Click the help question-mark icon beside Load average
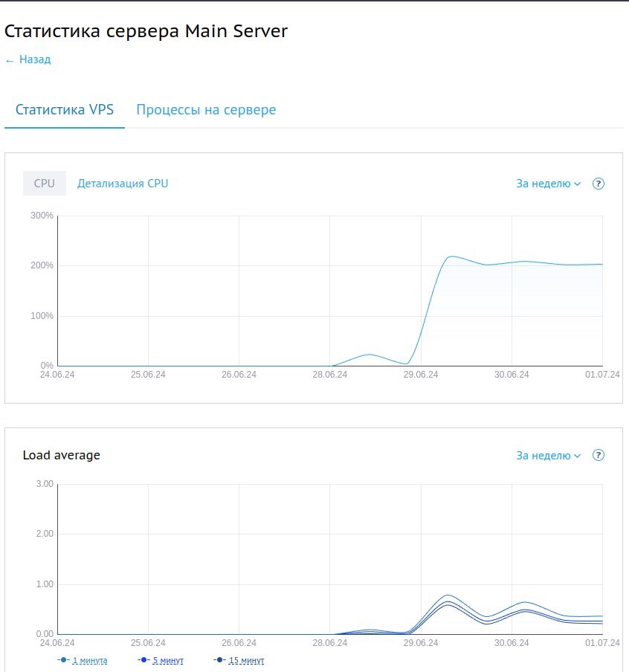 [x=599, y=456]
